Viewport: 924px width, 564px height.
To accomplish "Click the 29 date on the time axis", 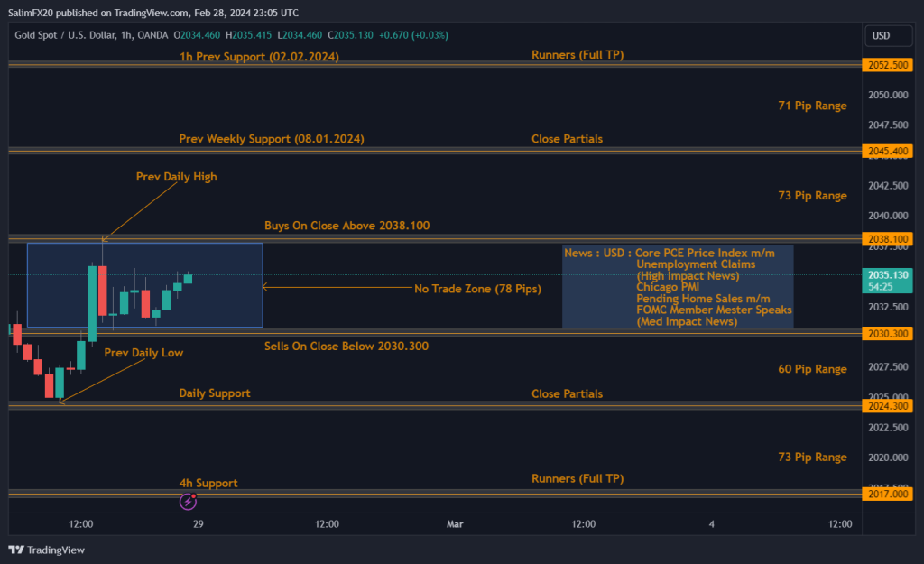I will coord(198,523).
